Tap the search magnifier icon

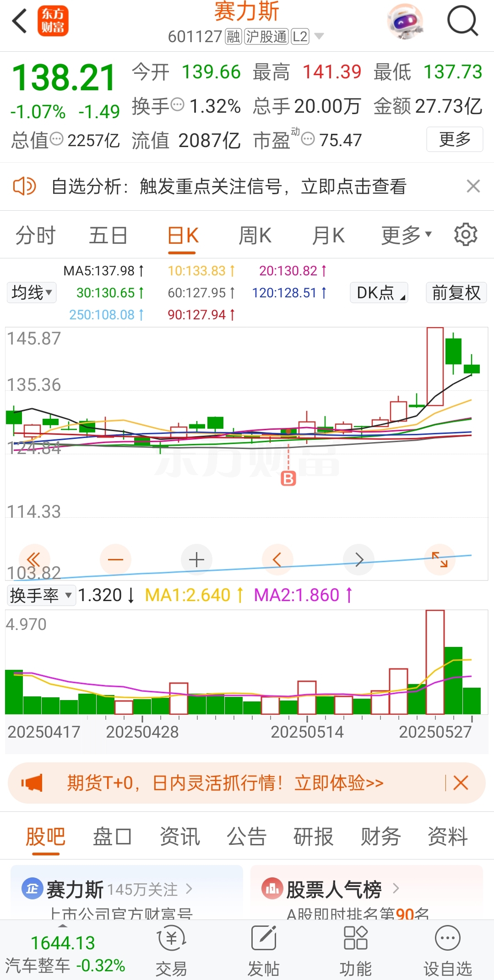[462, 21]
